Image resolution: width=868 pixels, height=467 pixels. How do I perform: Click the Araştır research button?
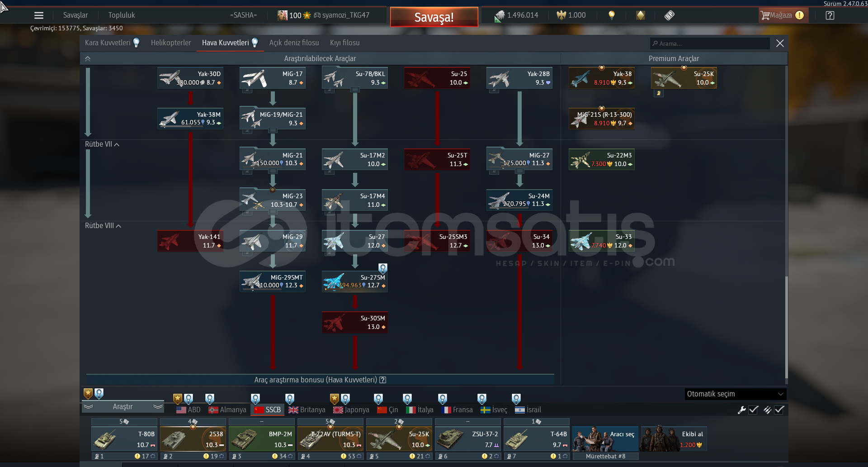pos(123,407)
